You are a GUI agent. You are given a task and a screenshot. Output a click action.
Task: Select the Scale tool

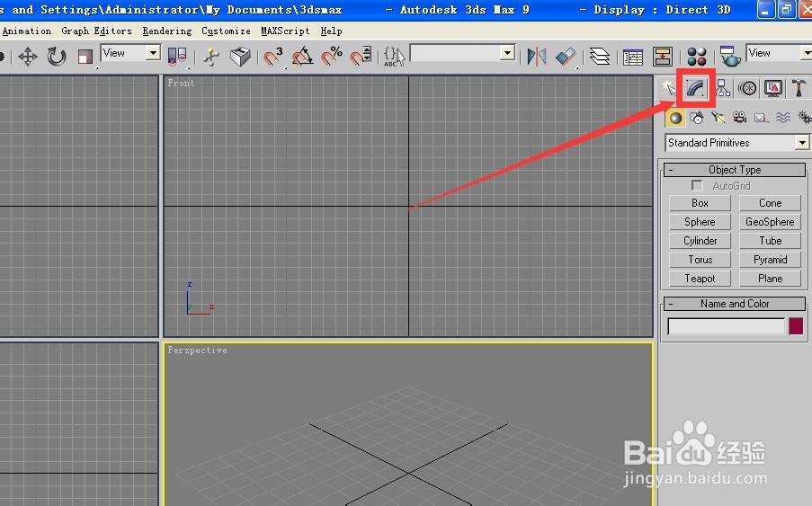pyautogui.click(x=85, y=57)
